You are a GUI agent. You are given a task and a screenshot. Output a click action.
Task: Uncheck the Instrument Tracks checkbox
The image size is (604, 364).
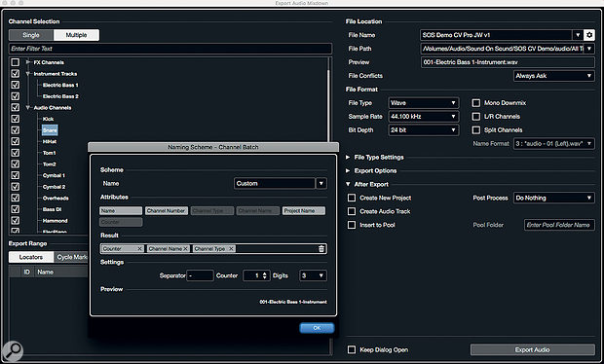(x=15, y=74)
